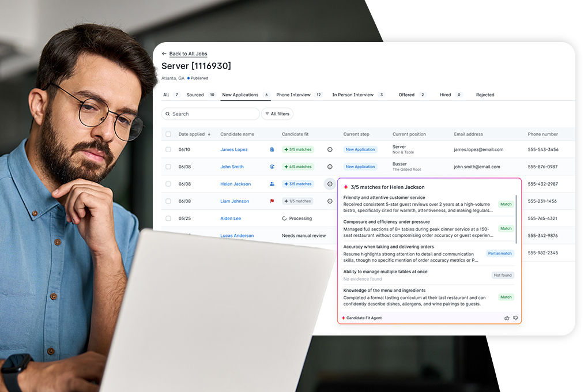This screenshot has height=392, width=588.
Task: Click the Search input field
Action: click(x=210, y=114)
